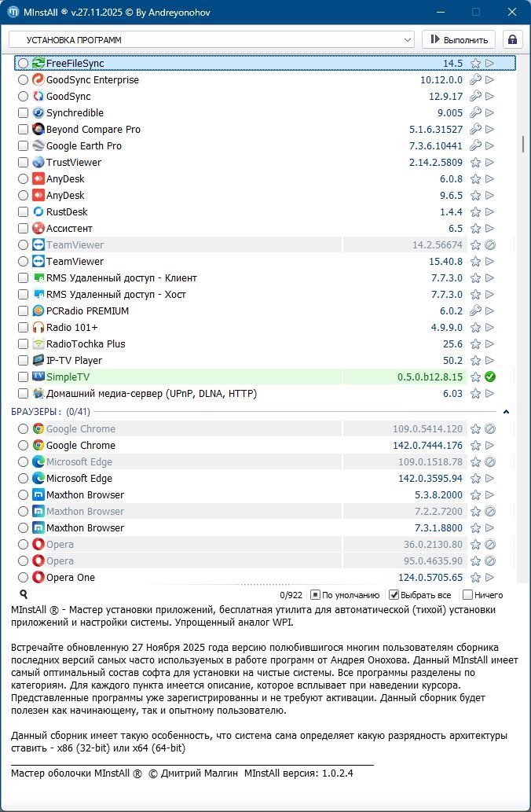The image size is (531, 812).
Task: Click the green checkmark icon for SimpleTV
Action: coord(489,377)
